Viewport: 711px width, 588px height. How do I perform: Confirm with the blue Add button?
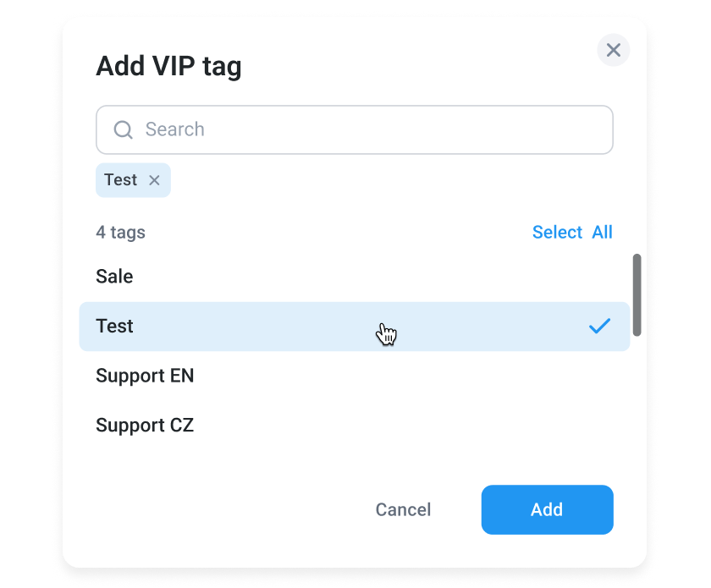[548, 509]
